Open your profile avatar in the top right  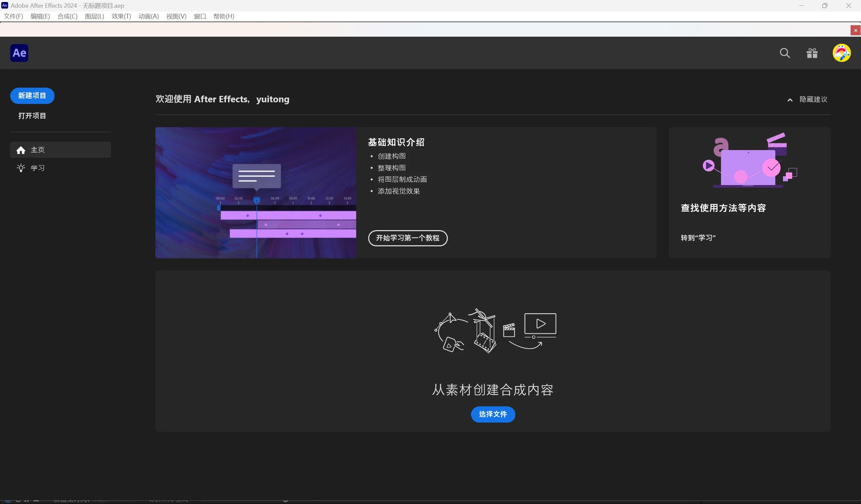(x=841, y=52)
